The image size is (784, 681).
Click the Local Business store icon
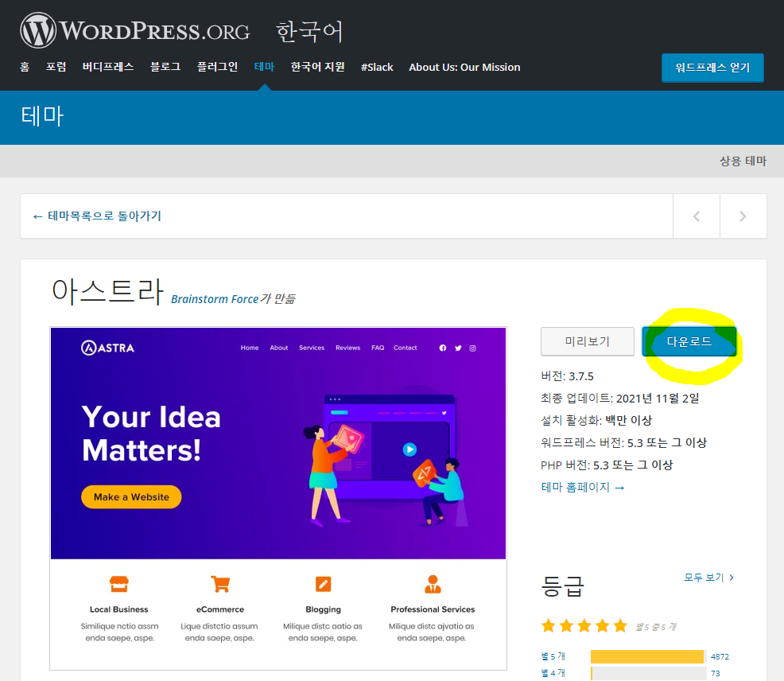point(119,583)
